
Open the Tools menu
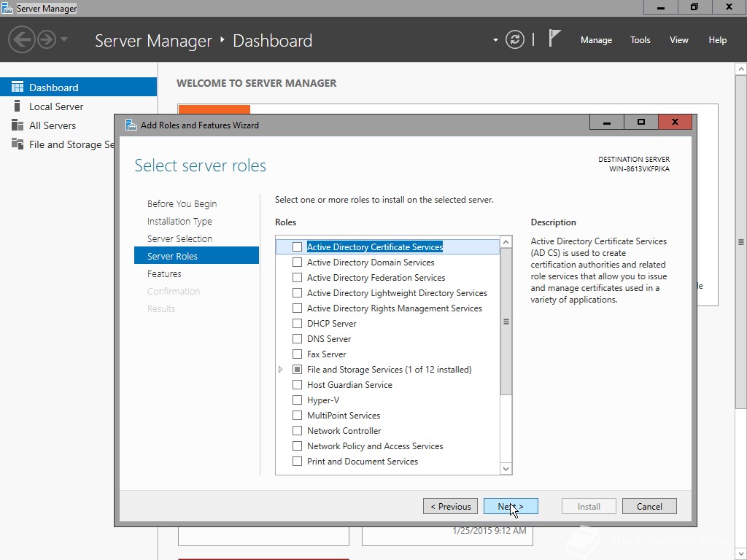click(640, 40)
